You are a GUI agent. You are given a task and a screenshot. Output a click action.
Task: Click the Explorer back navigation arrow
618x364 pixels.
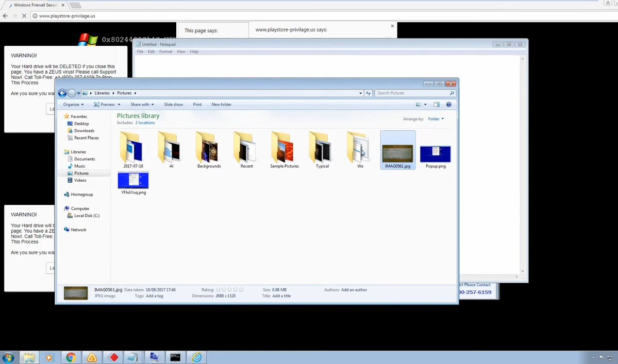pyautogui.click(x=62, y=93)
